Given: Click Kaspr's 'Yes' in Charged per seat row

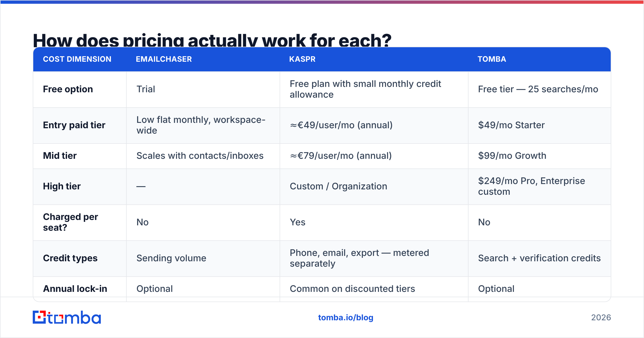Looking at the screenshot, I should click(297, 222).
